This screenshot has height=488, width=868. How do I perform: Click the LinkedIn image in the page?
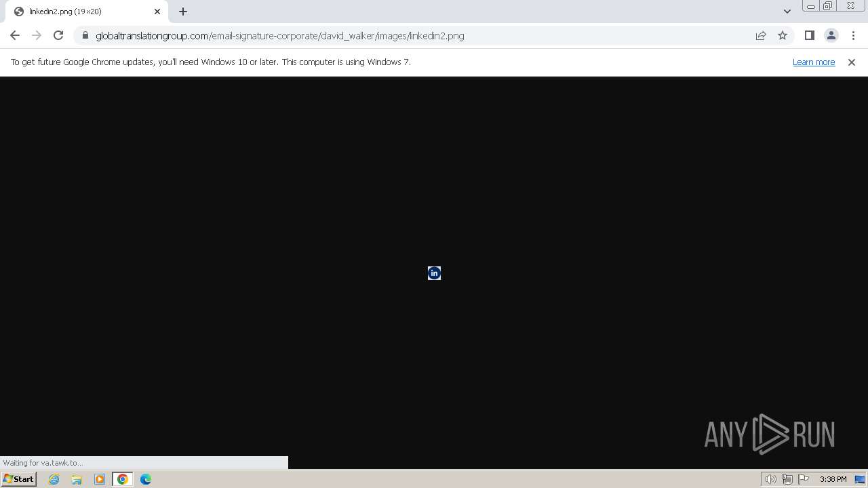click(x=434, y=272)
